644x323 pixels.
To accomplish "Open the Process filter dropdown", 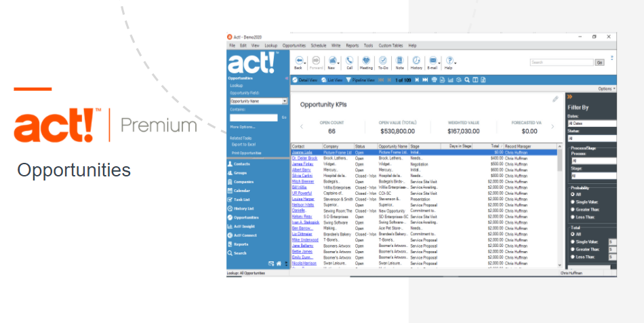I will (593, 161).
